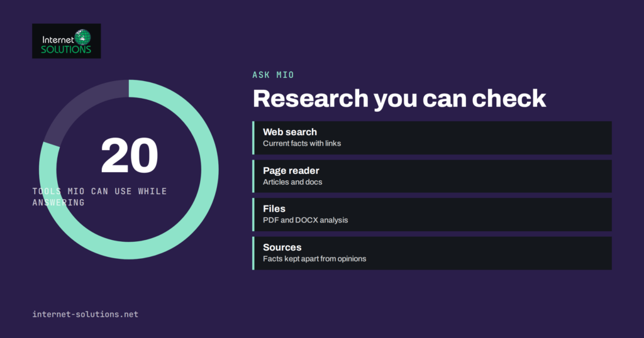Click the Internet Solutions logo
This screenshot has height=338, width=644.
click(x=67, y=41)
